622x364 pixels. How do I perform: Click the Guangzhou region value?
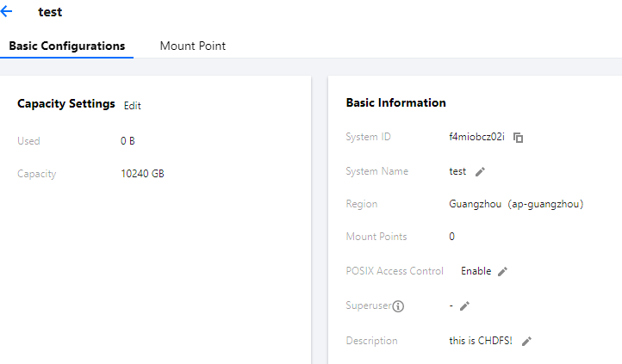511,204
